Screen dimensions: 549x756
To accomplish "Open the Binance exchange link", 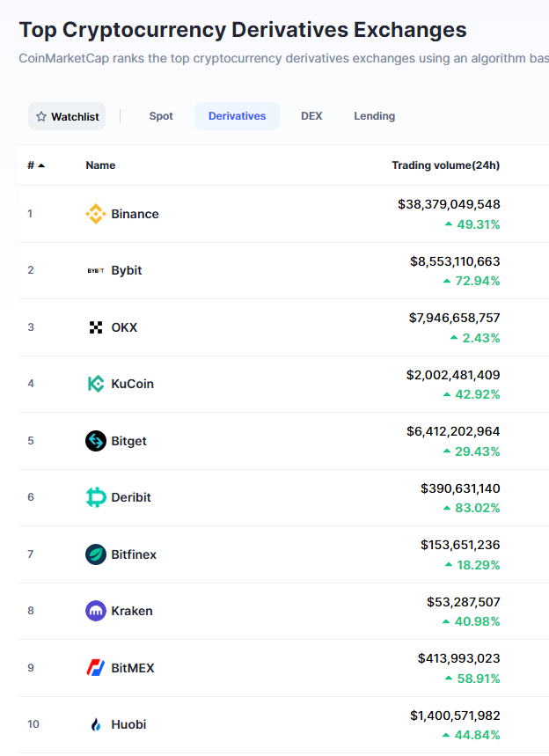I will tap(135, 214).
